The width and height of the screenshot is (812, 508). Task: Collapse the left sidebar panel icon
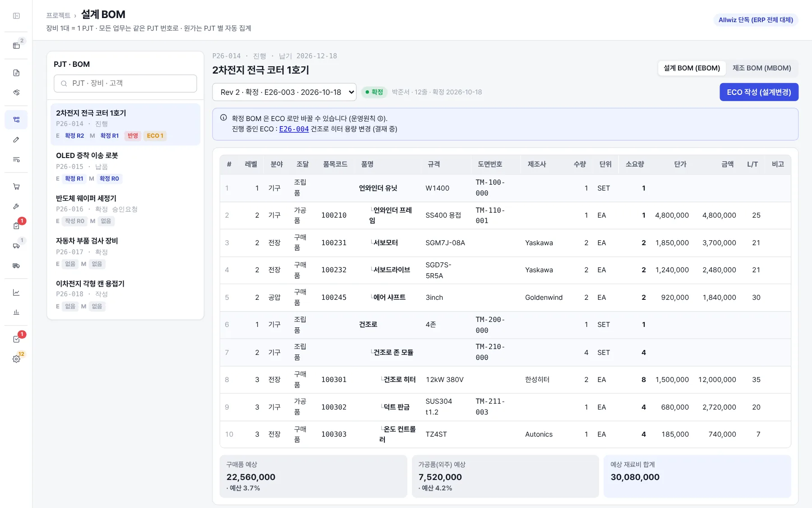[16, 16]
